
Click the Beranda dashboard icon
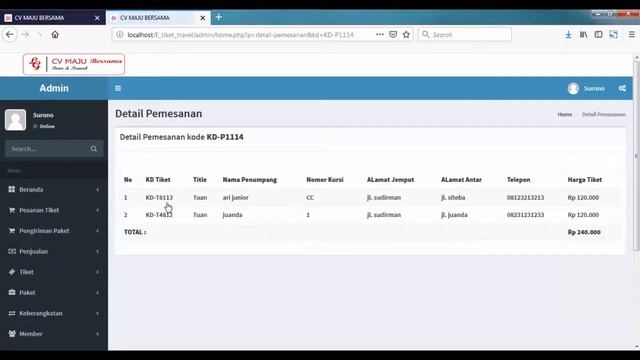(12, 189)
